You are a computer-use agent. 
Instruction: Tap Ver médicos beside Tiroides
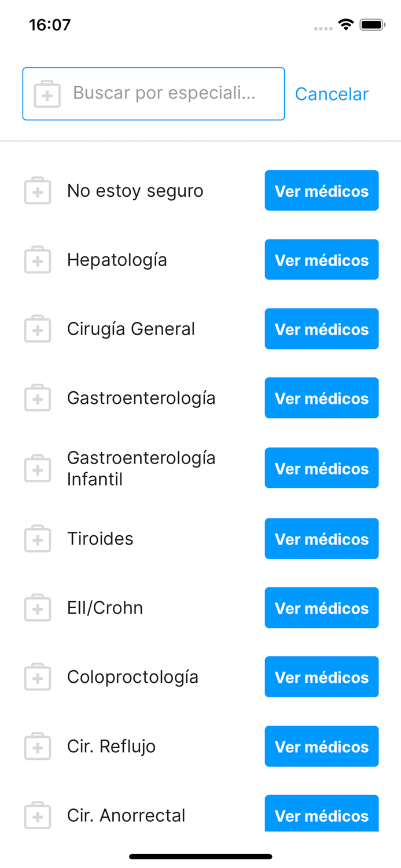click(x=322, y=538)
